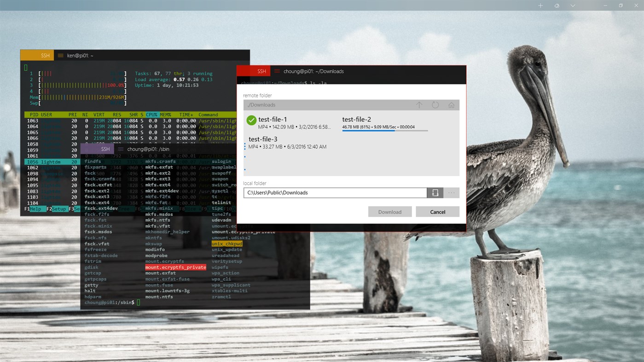Viewport: 644px width, 362px height.
Task: Click Command column header in htop
Action: pyautogui.click(x=209, y=115)
